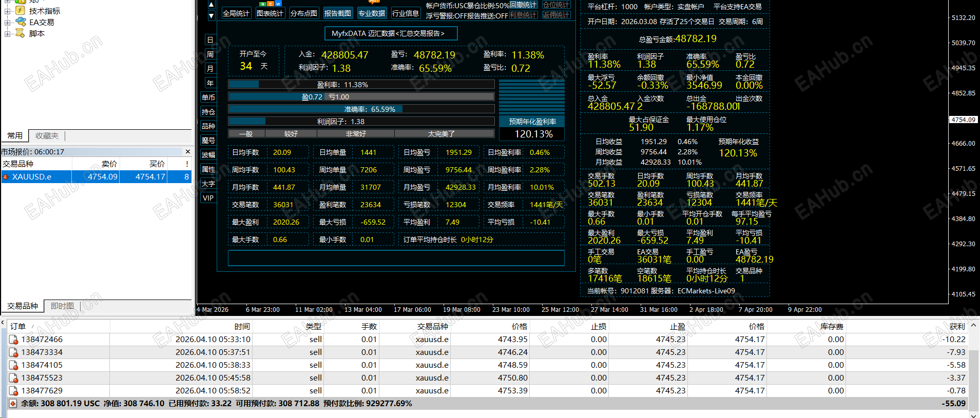
Task: Close the 市场报价 Market Watch panel
Action: tap(188, 152)
